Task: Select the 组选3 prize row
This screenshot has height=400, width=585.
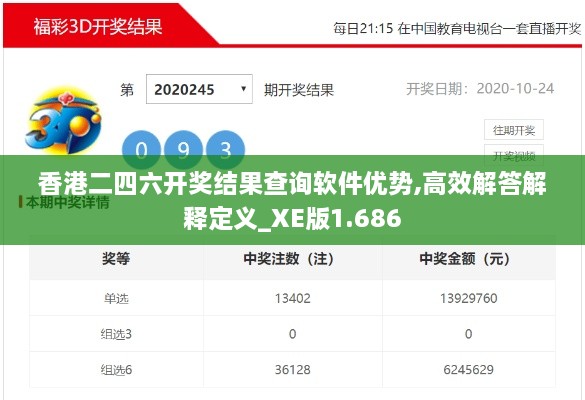Action: 292,334
